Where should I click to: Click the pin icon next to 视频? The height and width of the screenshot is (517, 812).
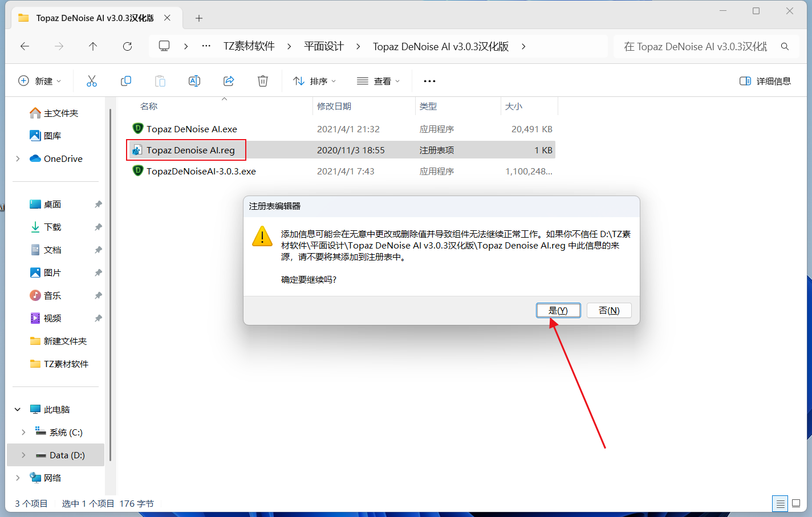coord(98,318)
